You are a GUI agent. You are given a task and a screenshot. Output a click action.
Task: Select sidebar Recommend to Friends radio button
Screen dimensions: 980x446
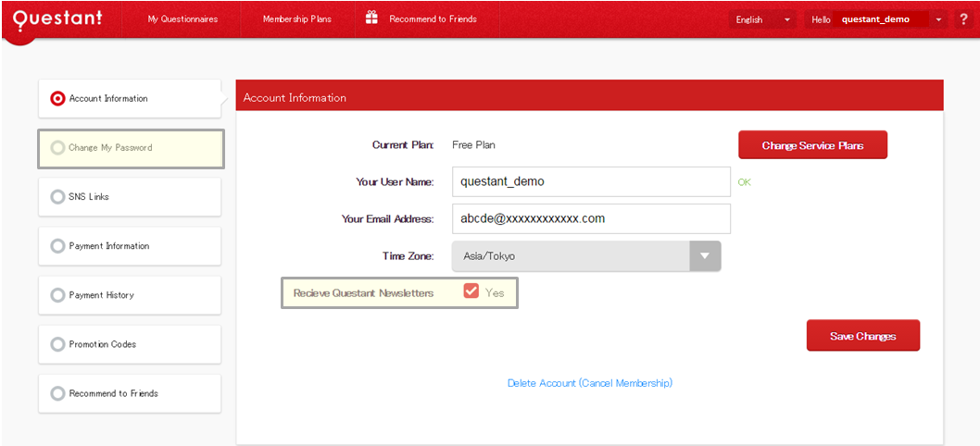pyautogui.click(x=57, y=393)
